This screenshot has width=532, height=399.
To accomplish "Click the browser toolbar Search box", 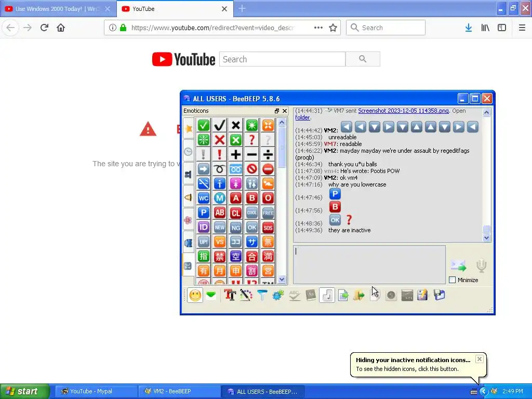I will 385,28.
